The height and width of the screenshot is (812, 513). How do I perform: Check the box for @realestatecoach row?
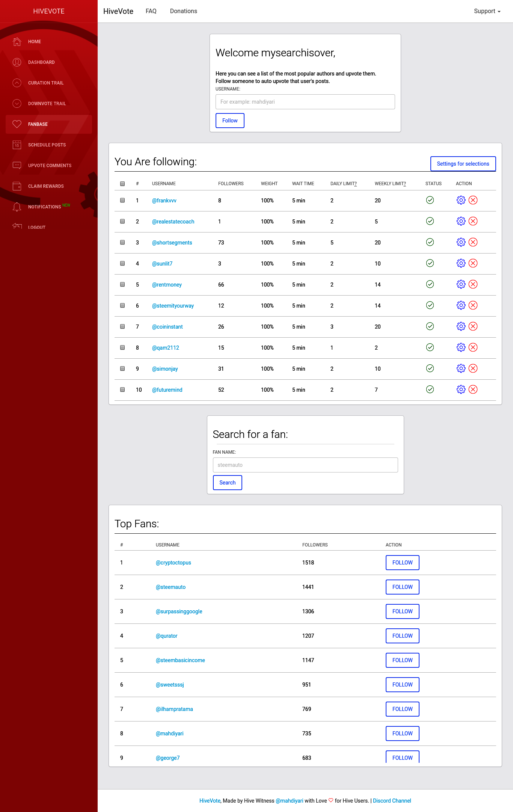point(122,221)
